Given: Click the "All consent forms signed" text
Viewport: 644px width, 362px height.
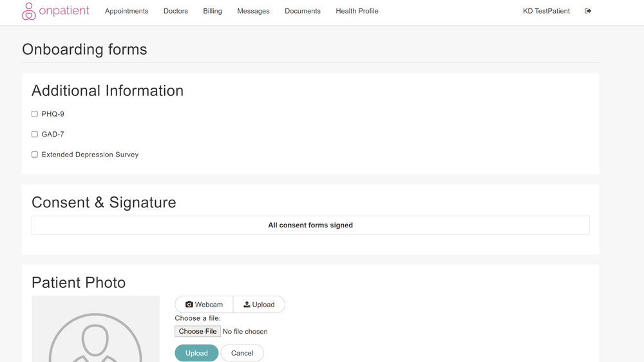Looking at the screenshot, I should 310,225.
